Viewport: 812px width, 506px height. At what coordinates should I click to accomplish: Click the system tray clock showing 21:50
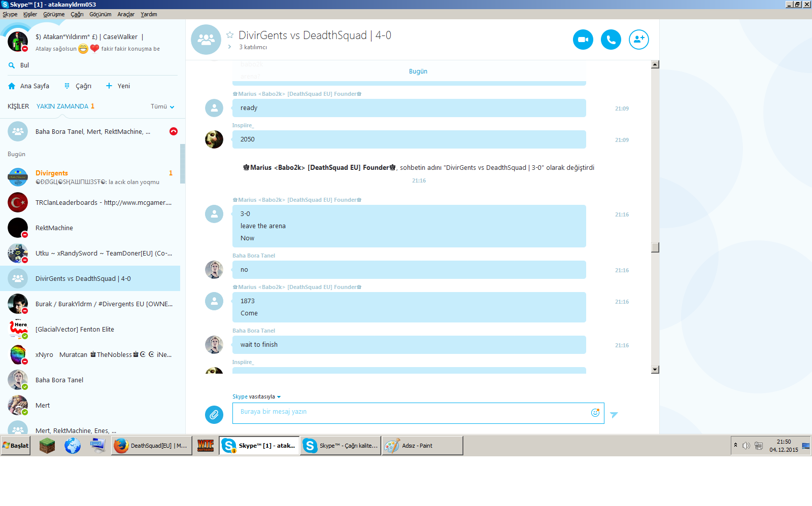pyautogui.click(x=784, y=446)
